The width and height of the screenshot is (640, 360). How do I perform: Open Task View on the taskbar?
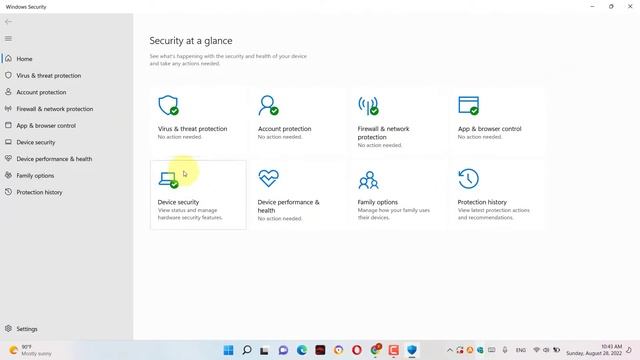(264, 351)
